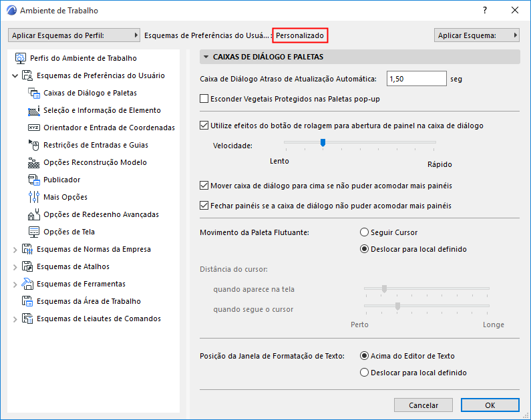Click the Mais Opções sliders icon
The width and height of the screenshot is (531, 420).
click(x=34, y=197)
